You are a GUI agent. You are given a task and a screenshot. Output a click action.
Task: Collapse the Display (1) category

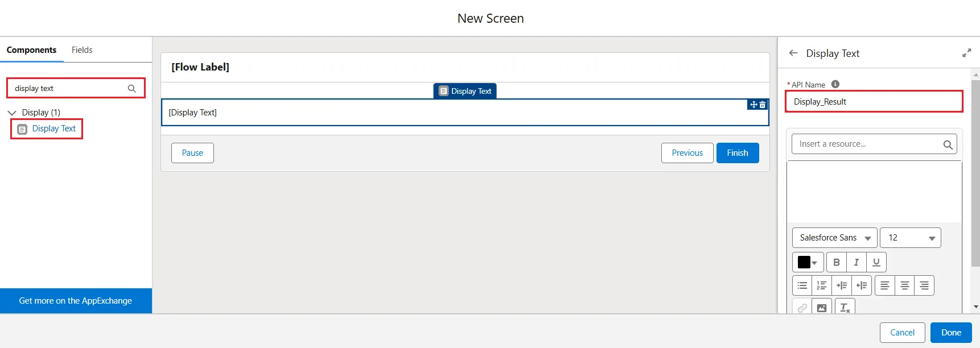pos(12,113)
